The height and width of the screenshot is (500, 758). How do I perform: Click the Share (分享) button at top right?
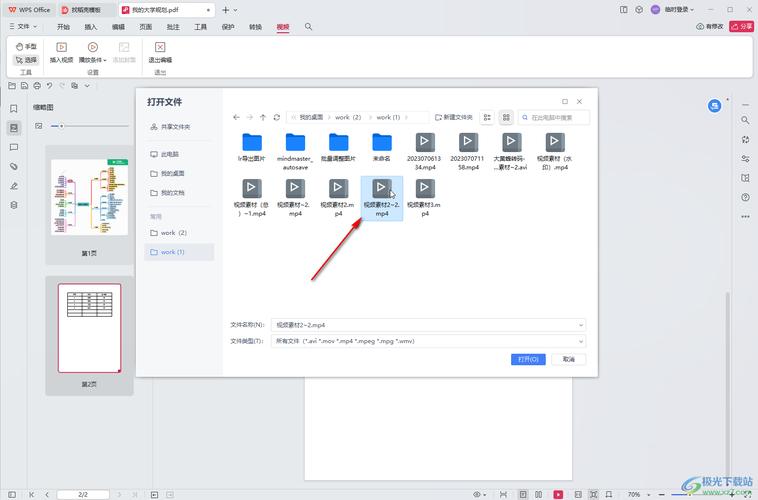(x=741, y=27)
